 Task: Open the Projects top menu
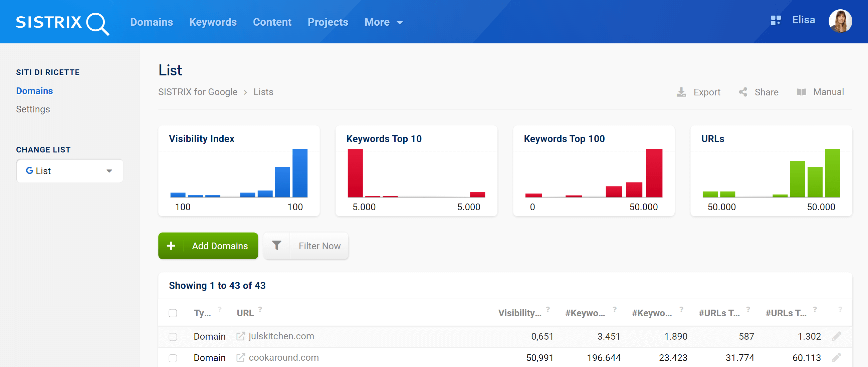click(x=328, y=22)
